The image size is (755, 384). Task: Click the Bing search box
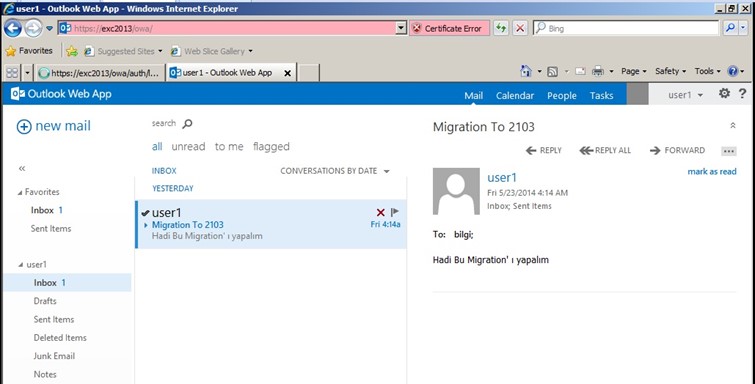pos(626,28)
